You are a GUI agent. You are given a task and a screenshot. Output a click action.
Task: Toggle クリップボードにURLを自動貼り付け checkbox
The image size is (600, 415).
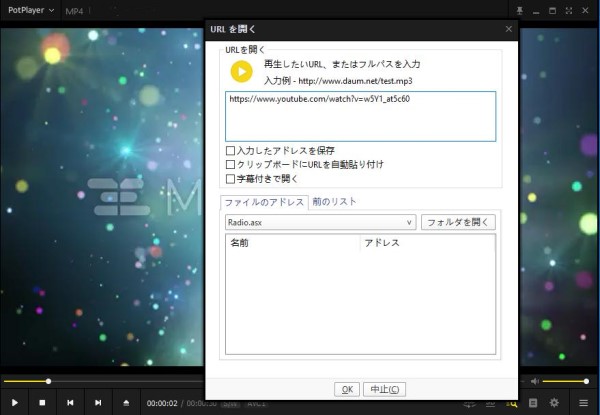click(x=230, y=164)
